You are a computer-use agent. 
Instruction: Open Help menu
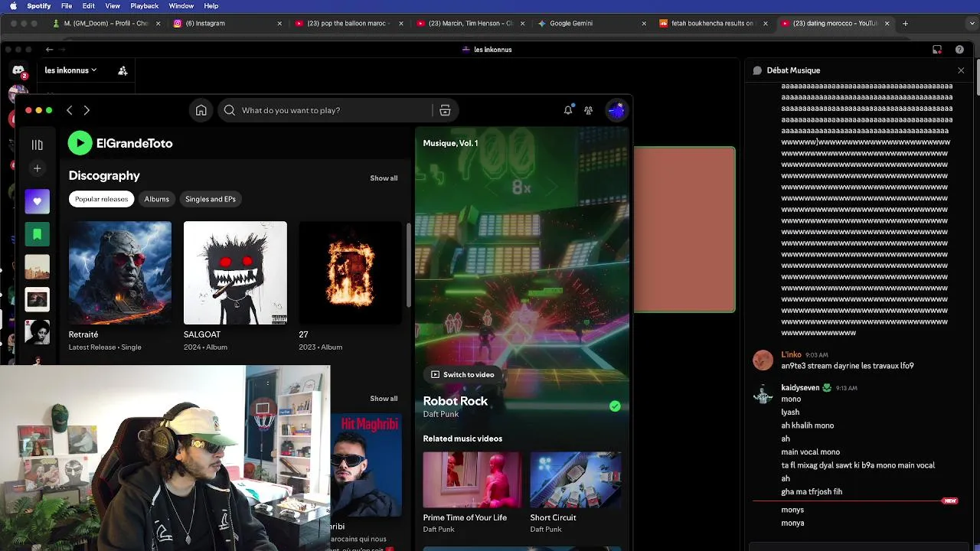[212, 6]
